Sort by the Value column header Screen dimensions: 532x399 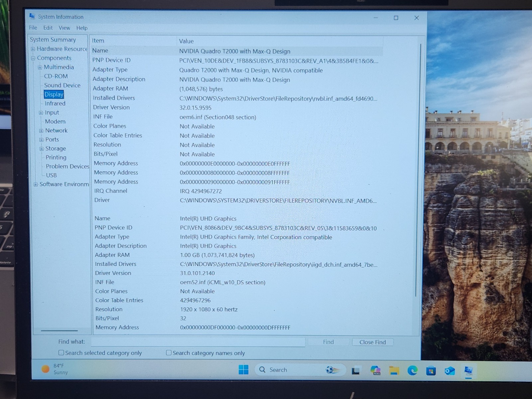tap(280, 41)
